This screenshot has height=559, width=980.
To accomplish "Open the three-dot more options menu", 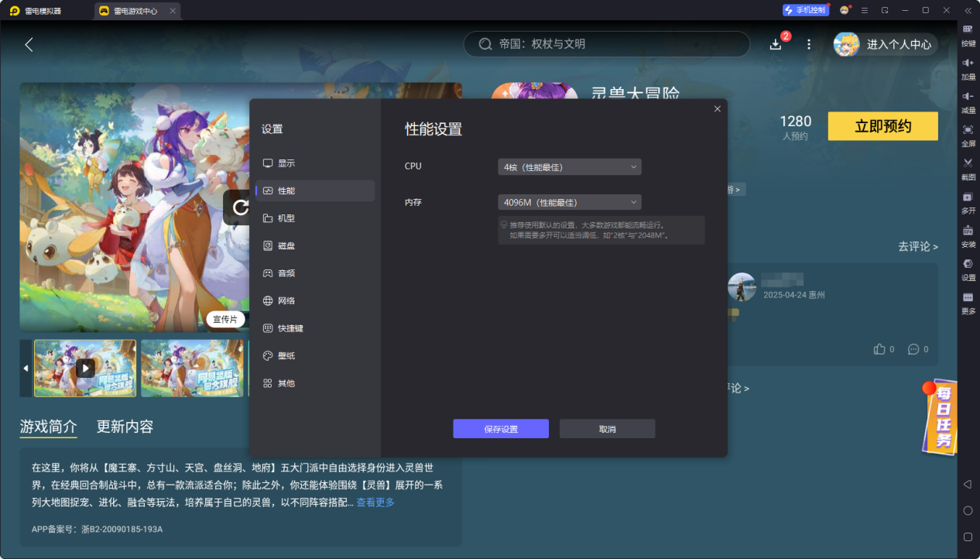I will pos(809,44).
